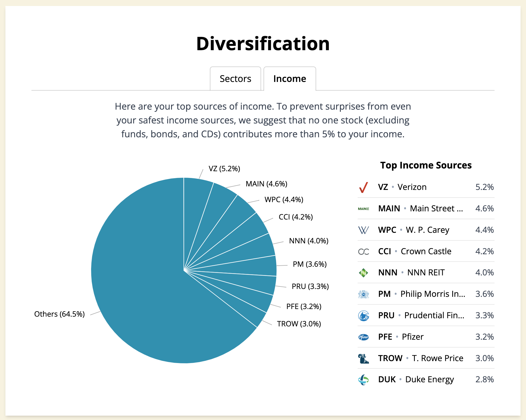Click the Verizon red checkmark logo
The height and width of the screenshot is (420, 526).
(363, 187)
